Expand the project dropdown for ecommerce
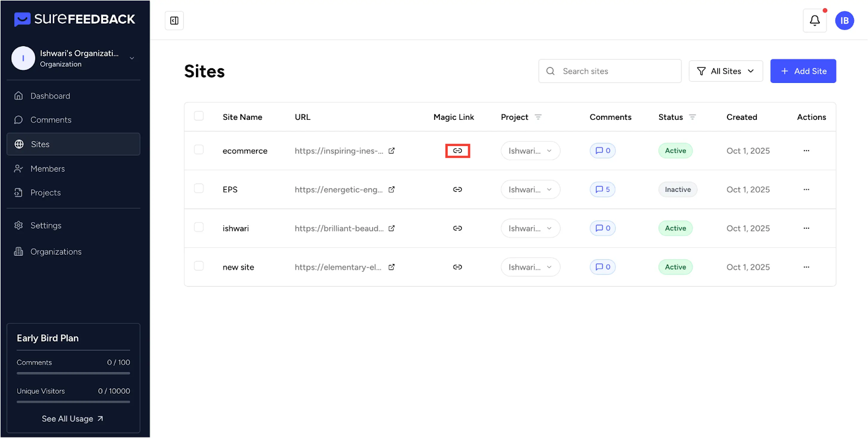Viewport: 868px width, 438px height. click(x=530, y=151)
